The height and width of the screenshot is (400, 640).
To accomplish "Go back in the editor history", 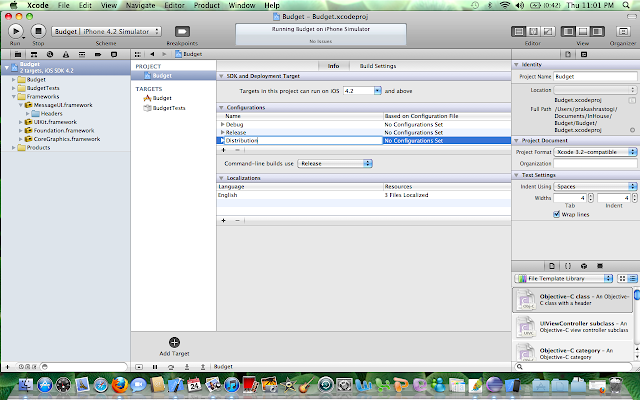I will pos(152,54).
